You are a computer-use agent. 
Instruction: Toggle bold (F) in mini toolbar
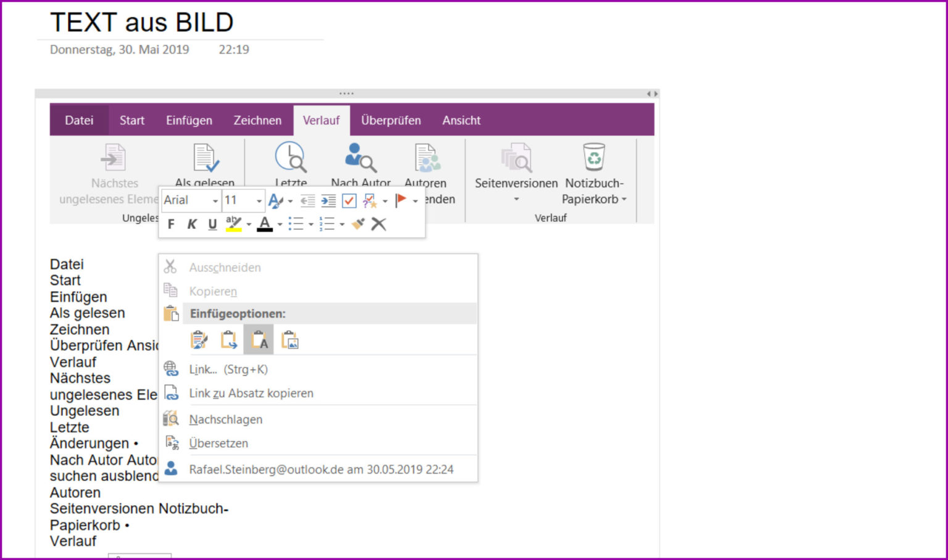point(171,224)
